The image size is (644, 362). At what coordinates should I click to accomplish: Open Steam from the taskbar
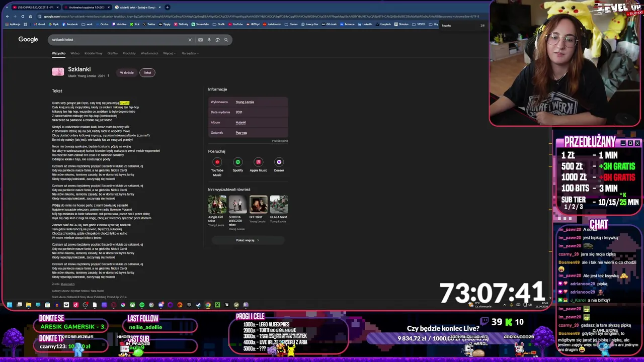click(x=198, y=305)
